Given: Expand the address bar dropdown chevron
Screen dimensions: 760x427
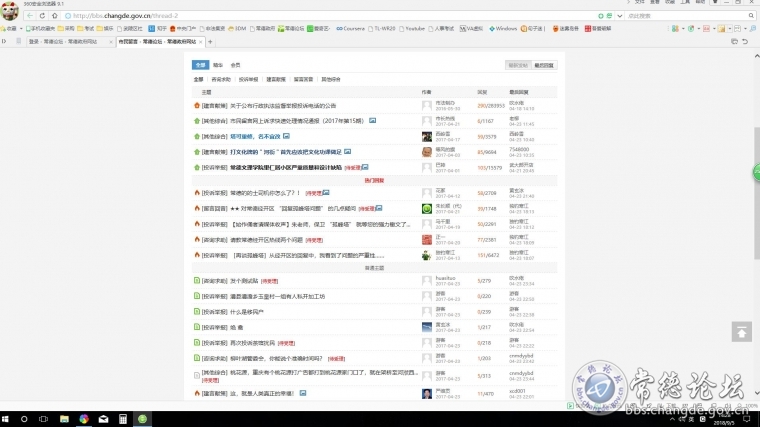Looking at the screenshot, I should click(x=619, y=16).
